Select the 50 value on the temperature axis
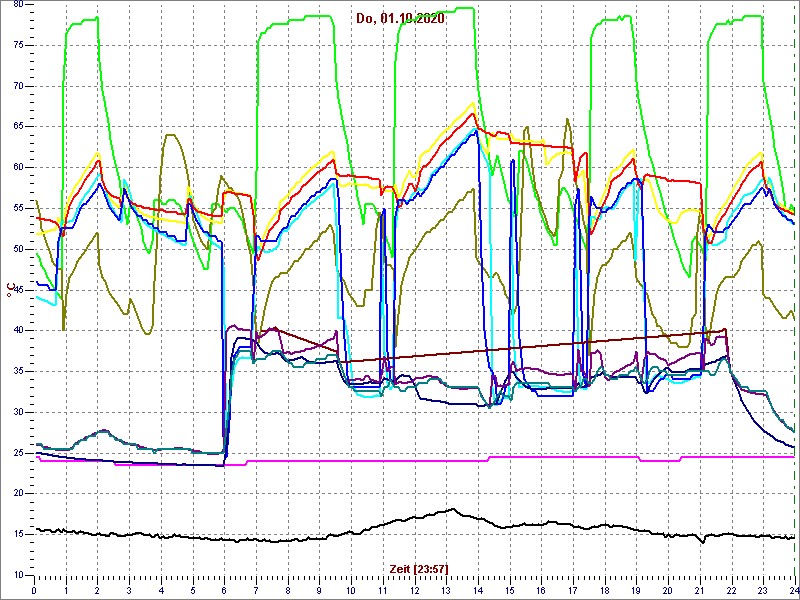Image resolution: width=800 pixels, height=600 pixels. click(17, 249)
